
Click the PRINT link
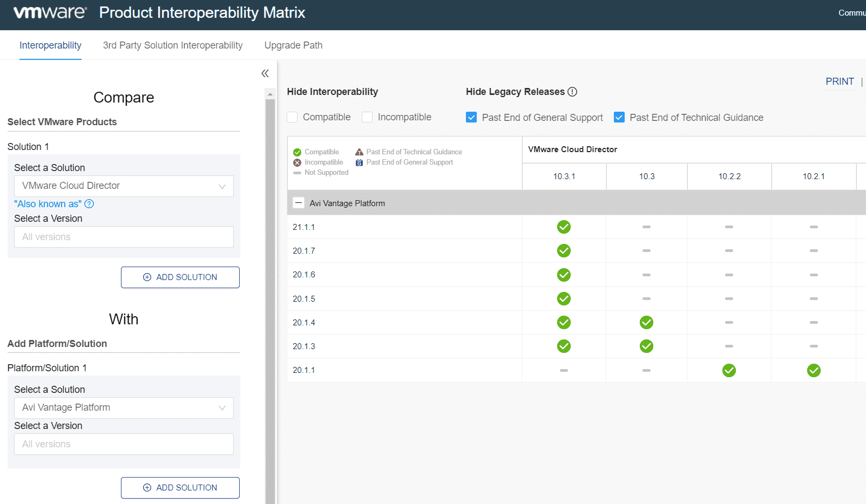[x=840, y=81]
